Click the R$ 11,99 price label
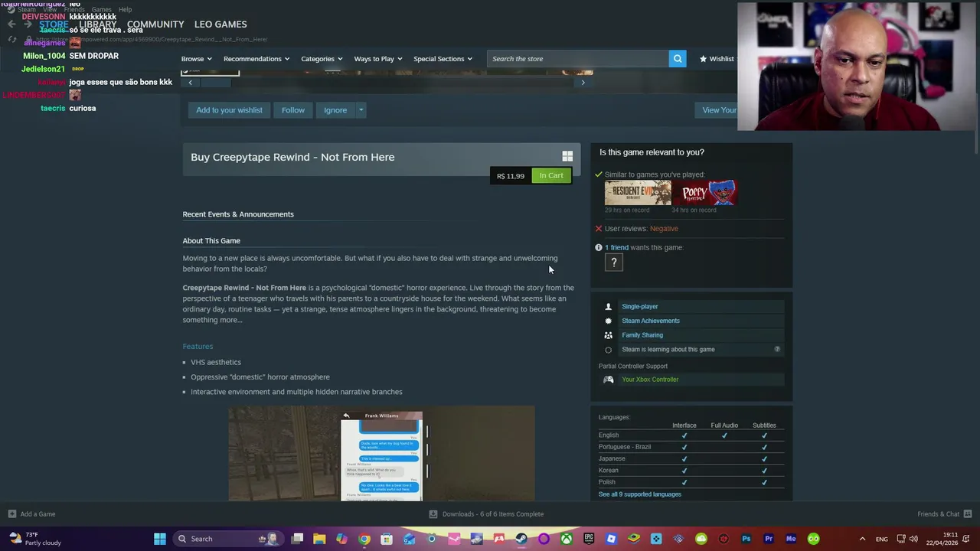Viewport: 980px width, 551px height. (511, 176)
